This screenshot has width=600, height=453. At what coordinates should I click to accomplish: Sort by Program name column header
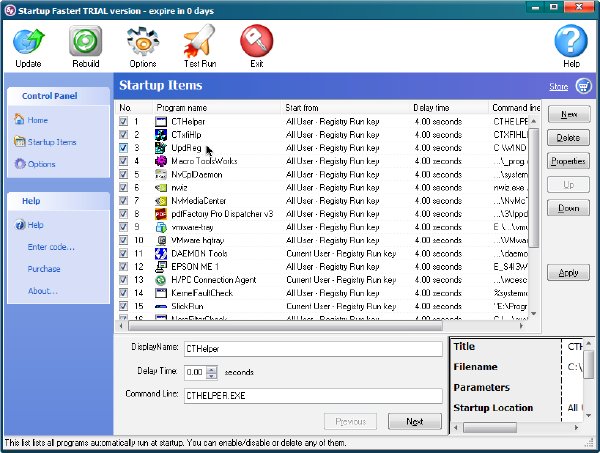click(217, 108)
